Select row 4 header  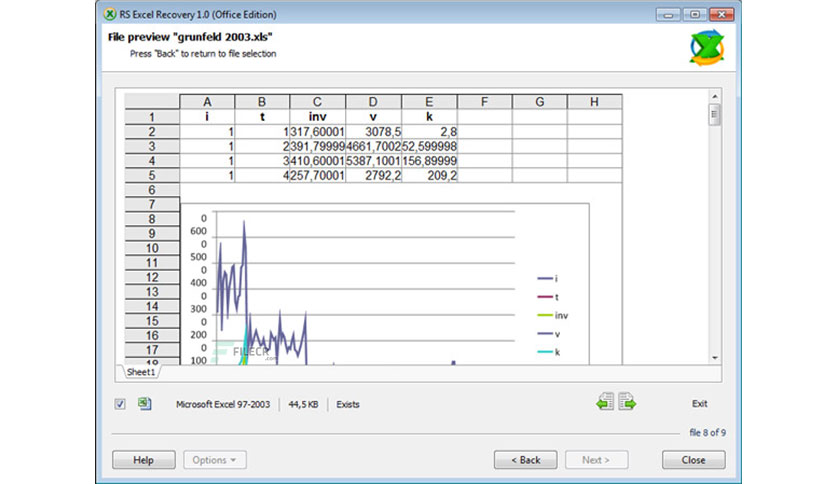(152, 160)
